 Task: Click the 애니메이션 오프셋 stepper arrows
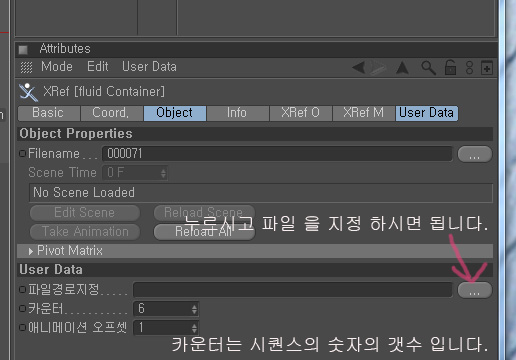pos(194,328)
